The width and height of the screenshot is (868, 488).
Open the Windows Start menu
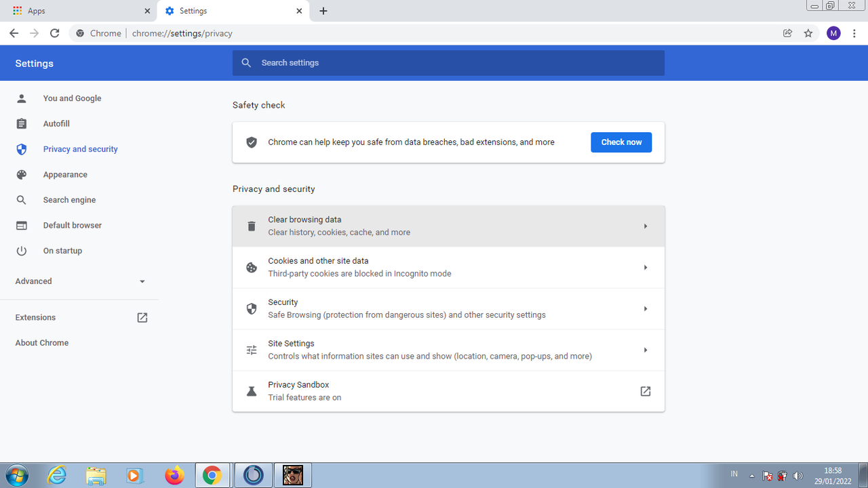(16, 475)
